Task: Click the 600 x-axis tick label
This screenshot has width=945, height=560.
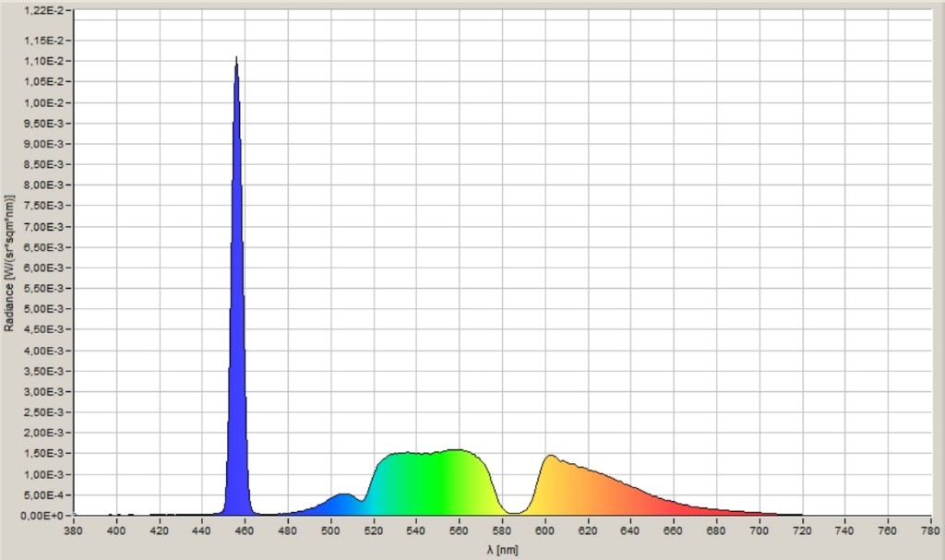Action: pyautogui.click(x=544, y=530)
